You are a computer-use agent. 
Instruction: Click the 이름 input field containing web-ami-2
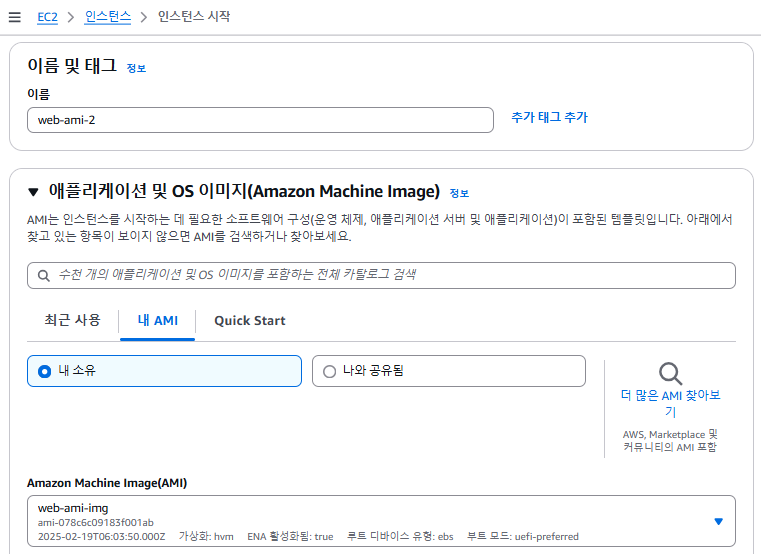[260, 120]
